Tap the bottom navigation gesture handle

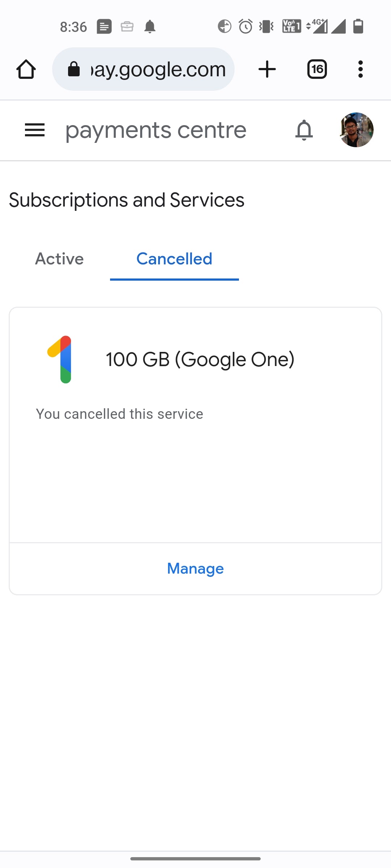195,859
